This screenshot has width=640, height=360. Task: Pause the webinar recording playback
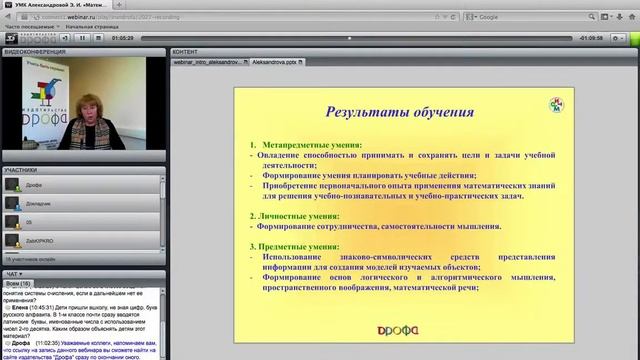click(82, 38)
